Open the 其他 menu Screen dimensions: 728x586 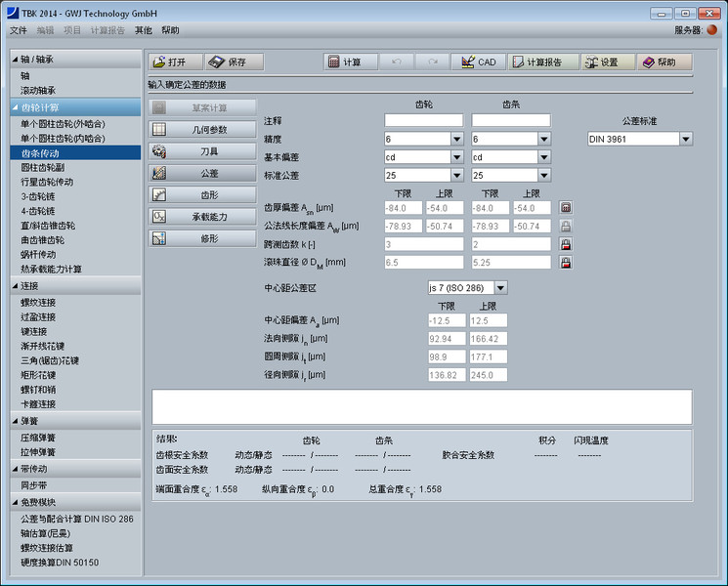point(144,30)
